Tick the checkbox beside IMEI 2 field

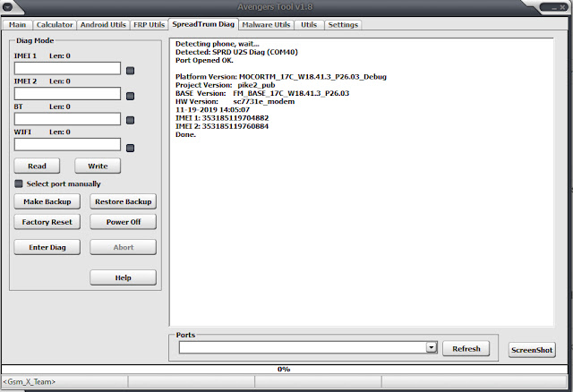(130, 96)
